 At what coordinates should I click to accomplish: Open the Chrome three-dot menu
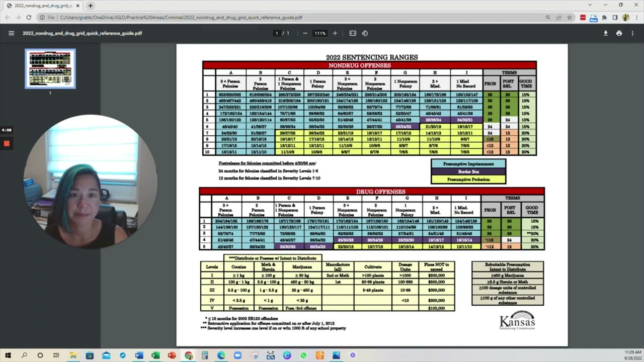coord(636,17)
